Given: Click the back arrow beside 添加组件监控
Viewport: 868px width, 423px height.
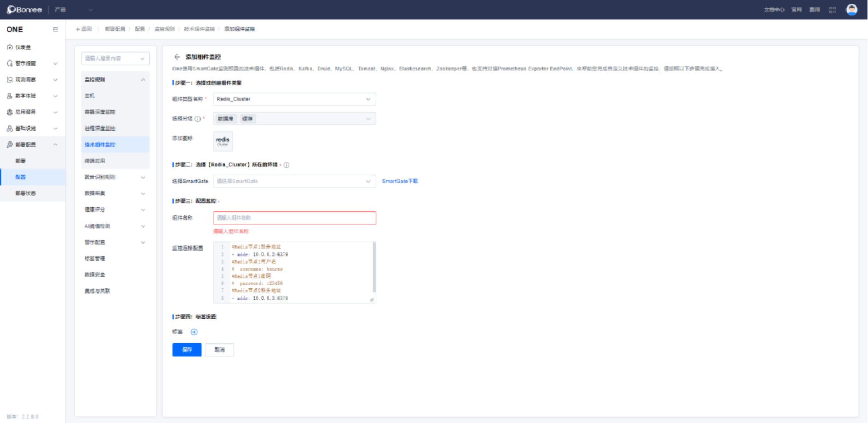Looking at the screenshot, I should 177,57.
